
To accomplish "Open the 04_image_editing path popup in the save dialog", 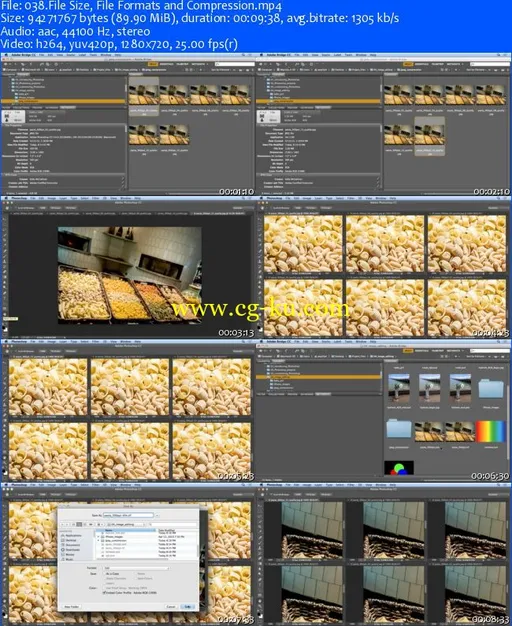I will point(127,525).
